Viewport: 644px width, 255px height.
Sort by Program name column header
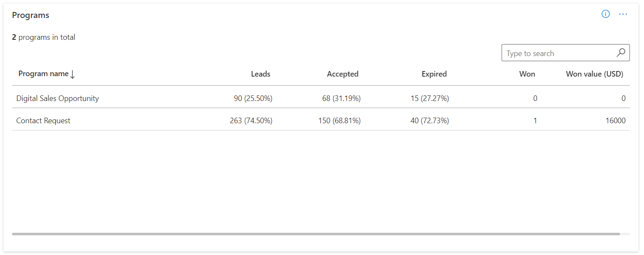pos(43,74)
